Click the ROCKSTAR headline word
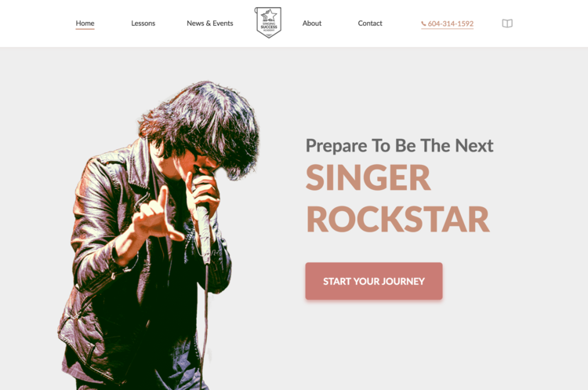Viewport: 588px width, 390px height. click(x=397, y=219)
